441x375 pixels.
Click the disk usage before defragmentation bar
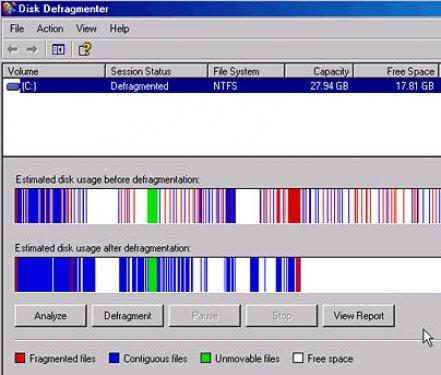pyautogui.click(x=228, y=206)
